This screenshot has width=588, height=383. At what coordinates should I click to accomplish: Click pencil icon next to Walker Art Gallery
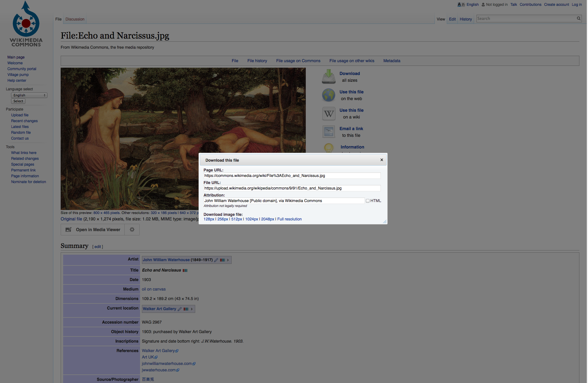pos(180,309)
